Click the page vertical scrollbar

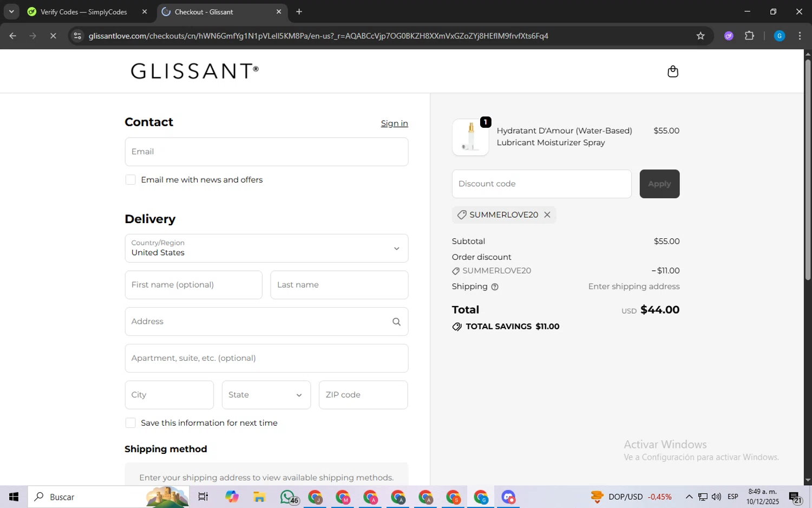pyautogui.click(x=808, y=169)
